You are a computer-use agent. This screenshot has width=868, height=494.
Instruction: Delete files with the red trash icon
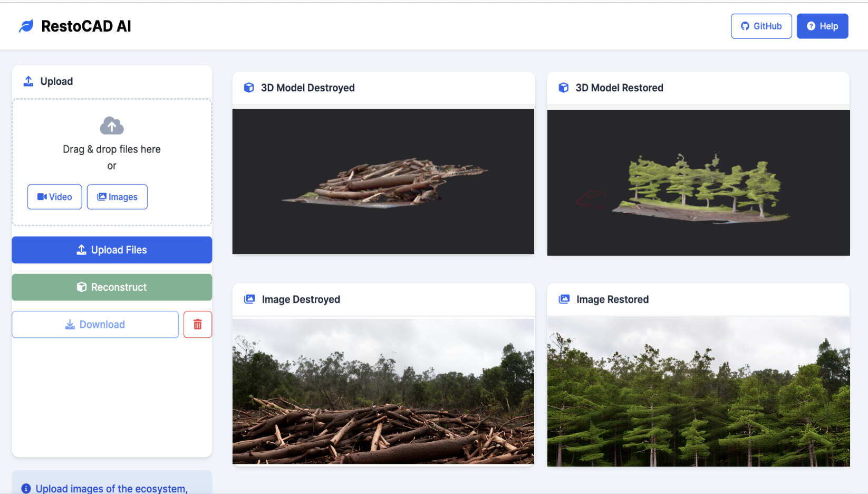(198, 325)
